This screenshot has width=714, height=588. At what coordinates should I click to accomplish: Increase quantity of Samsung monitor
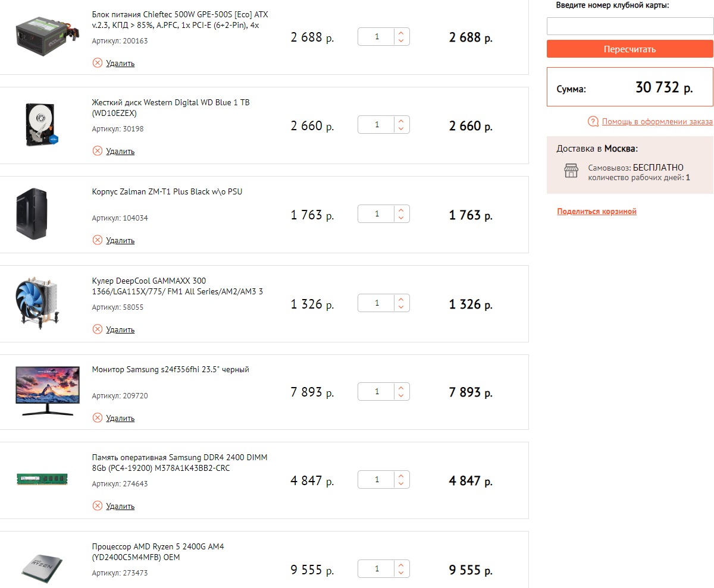click(x=401, y=388)
